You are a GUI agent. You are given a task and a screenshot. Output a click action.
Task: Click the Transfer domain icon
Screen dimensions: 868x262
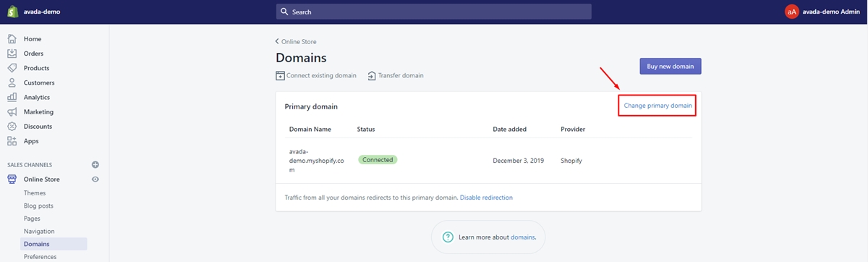(372, 75)
